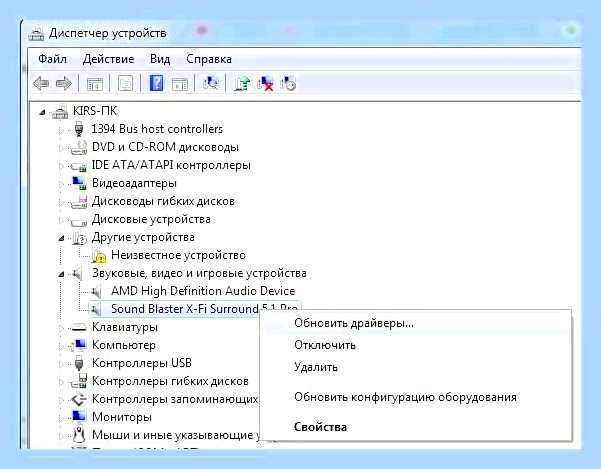Choose Обновить драйверы... from context menu
The image size is (601, 469).
coord(416,323)
